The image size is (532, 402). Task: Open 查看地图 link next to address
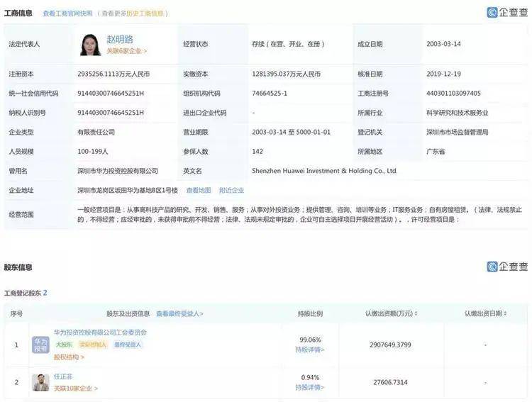199,190
